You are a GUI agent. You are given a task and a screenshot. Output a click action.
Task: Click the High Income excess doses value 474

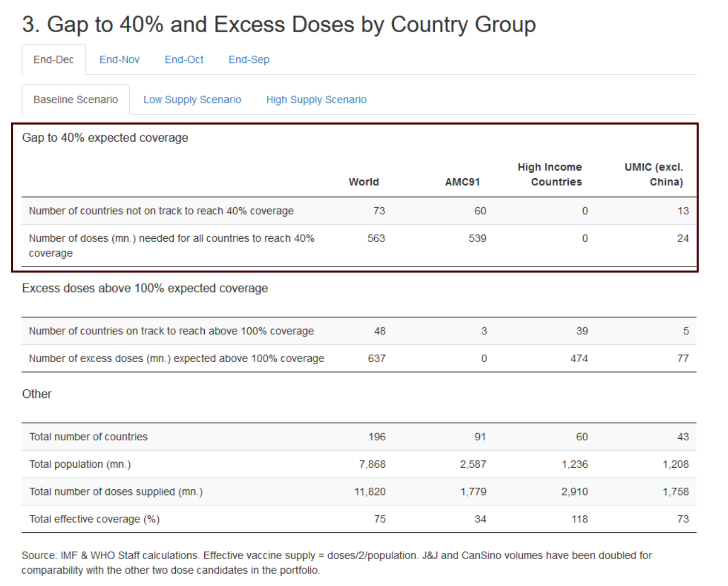[x=579, y=359]
